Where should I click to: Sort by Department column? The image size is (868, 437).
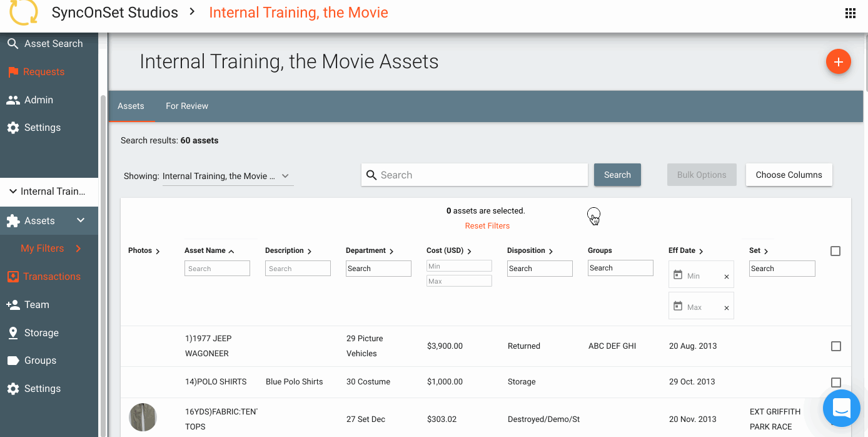370,250
